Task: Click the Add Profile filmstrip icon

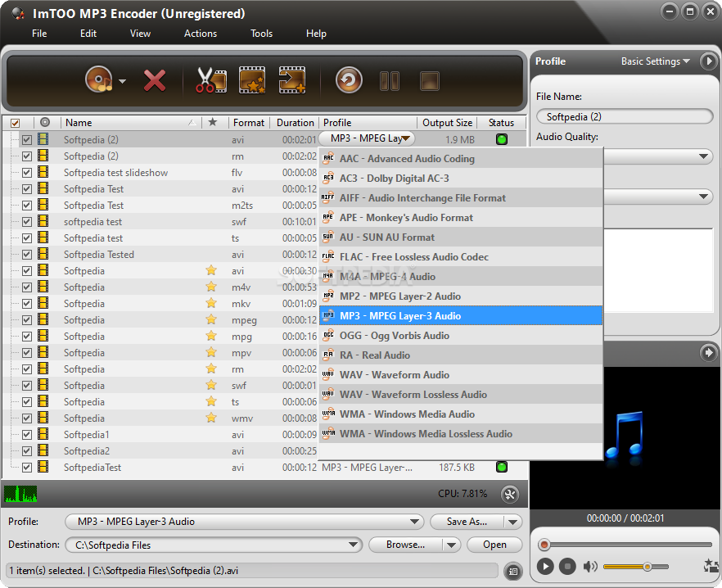Action: click(292, 80)
